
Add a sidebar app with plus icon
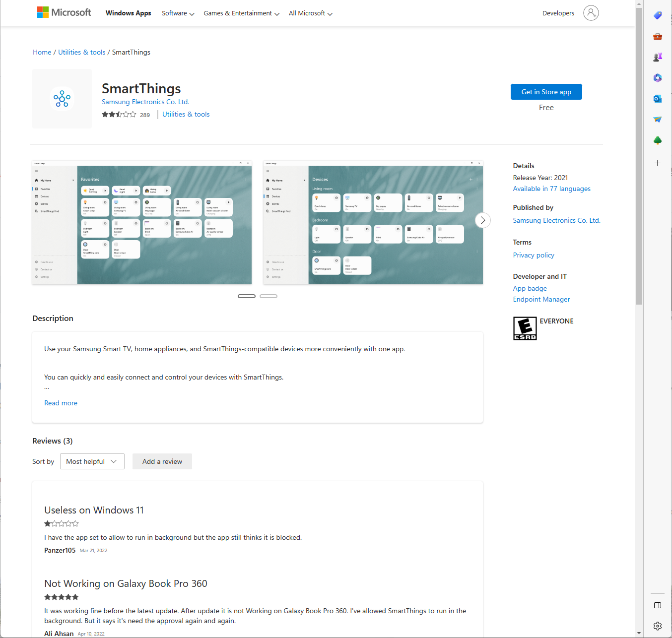(658, 163)
